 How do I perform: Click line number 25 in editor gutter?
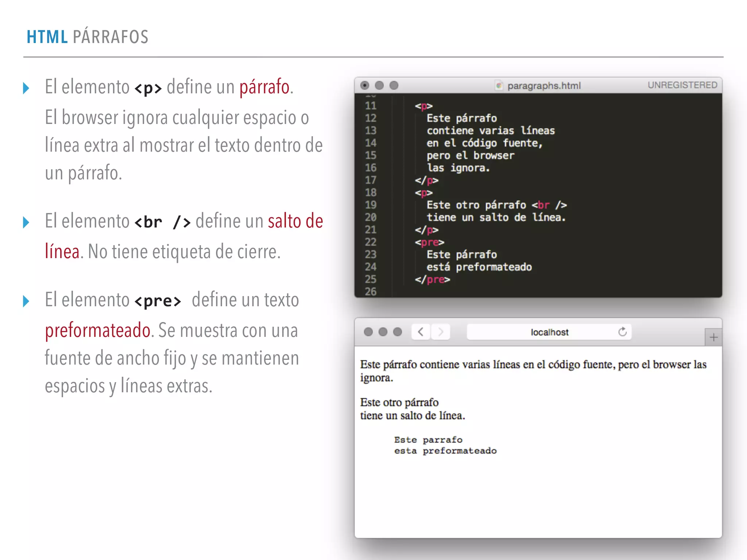371,279
